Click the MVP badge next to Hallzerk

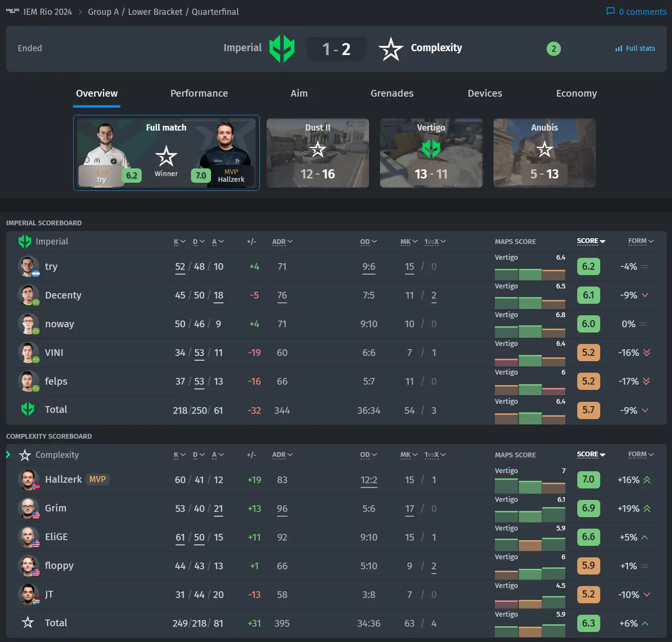click(x=98, y=479)
